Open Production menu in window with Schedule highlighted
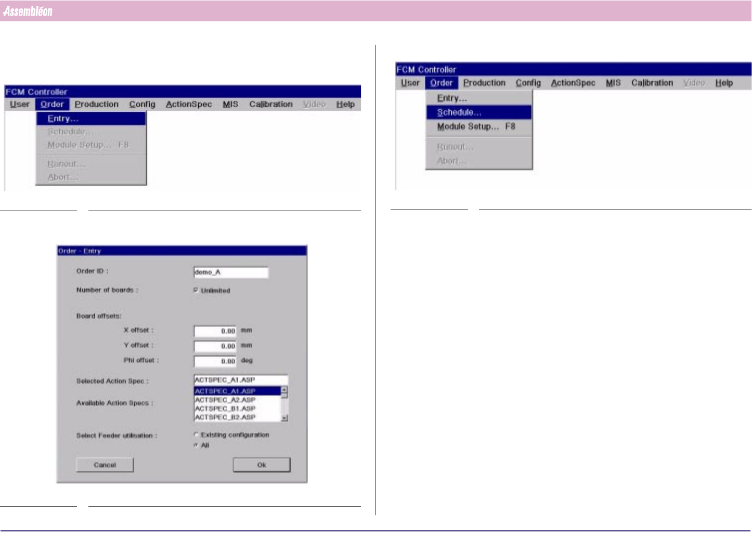The height and width of the screenshot is (560, 752). [x=484, y=83]
